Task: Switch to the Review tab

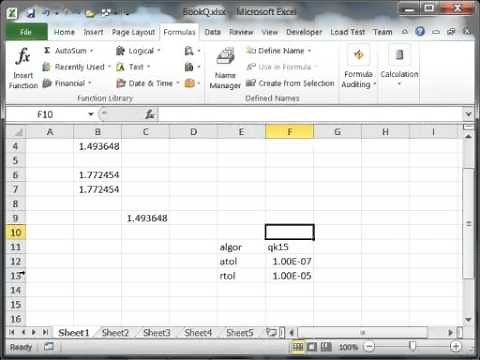Action: point(241,32)
